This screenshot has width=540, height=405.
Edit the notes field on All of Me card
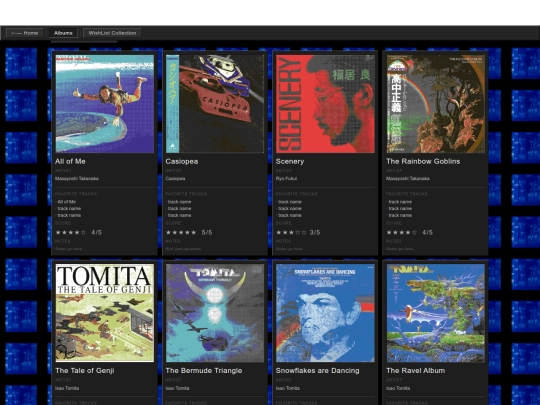coord(70,249)
